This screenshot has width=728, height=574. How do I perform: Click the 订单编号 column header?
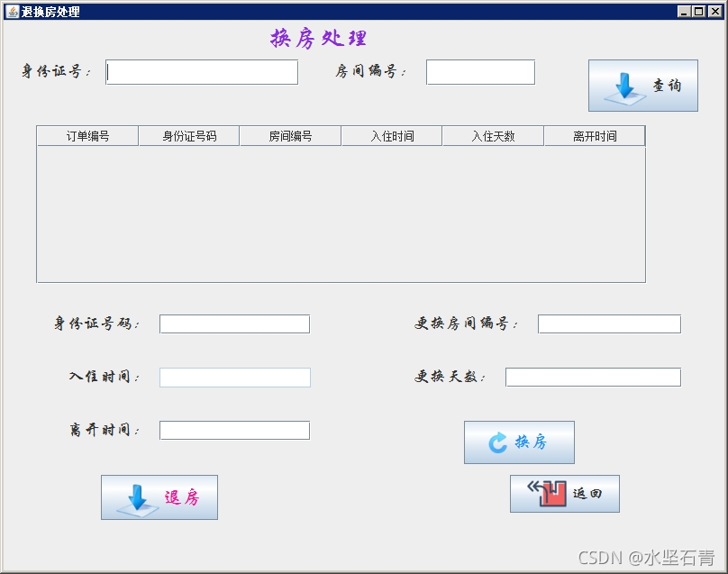pos(87,136)
